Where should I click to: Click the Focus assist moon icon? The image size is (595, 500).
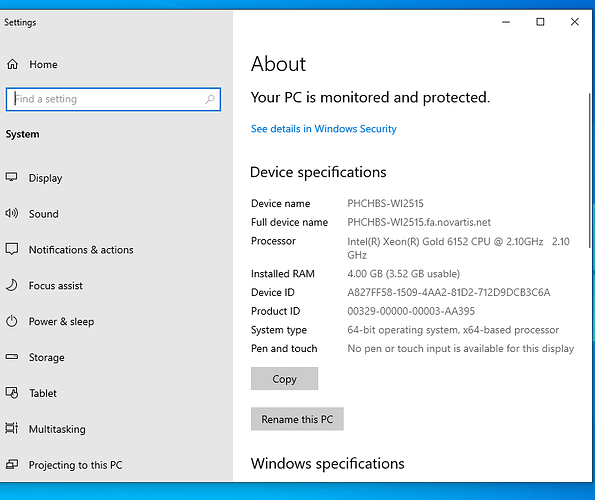[x=11, y=285]
